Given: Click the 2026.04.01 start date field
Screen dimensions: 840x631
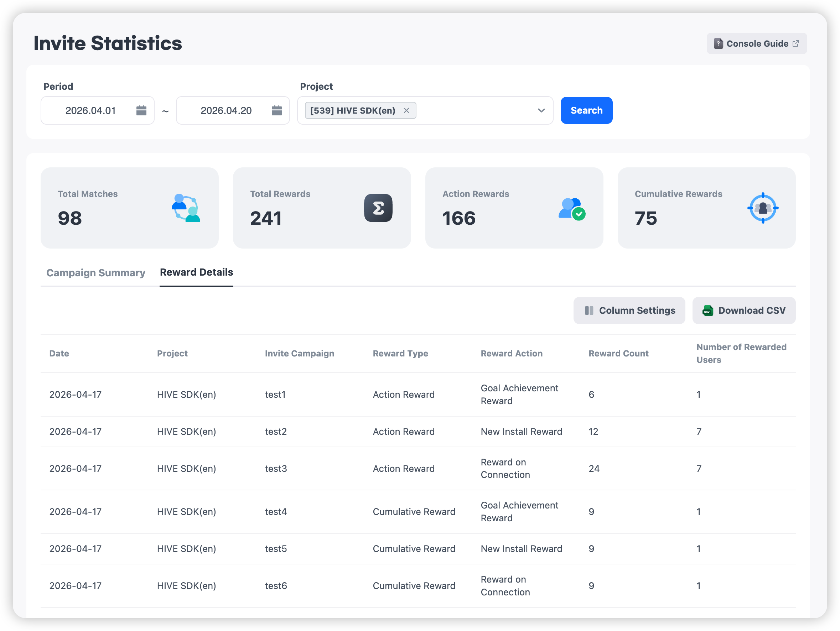Looking at the screenshot, I should [90, 110].
